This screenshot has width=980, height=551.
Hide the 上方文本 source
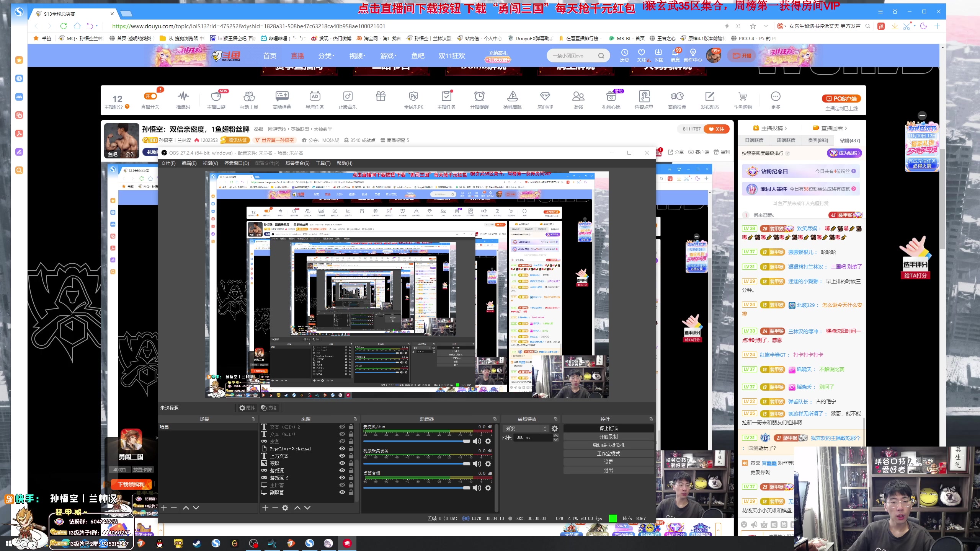[342, 456]
